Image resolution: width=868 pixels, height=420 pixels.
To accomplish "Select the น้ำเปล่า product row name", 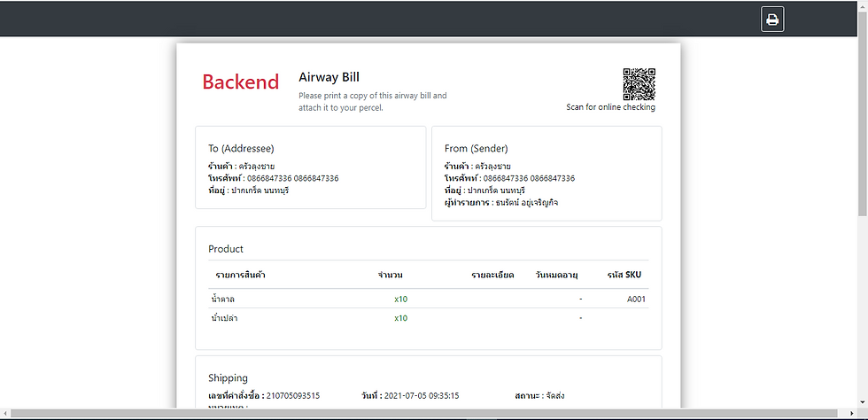I will (224, 318).
